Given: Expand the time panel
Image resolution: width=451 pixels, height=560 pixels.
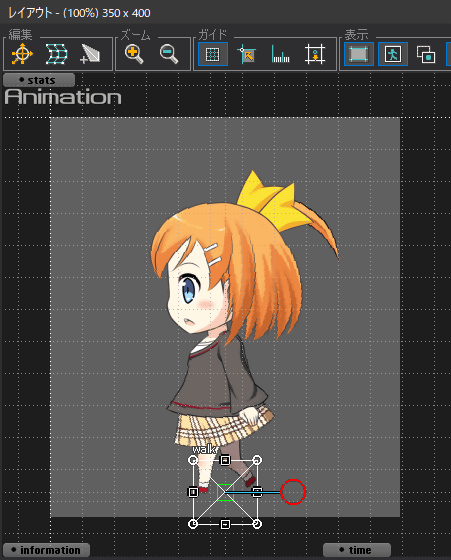Looking at the screenshot, I should point(357,550).
